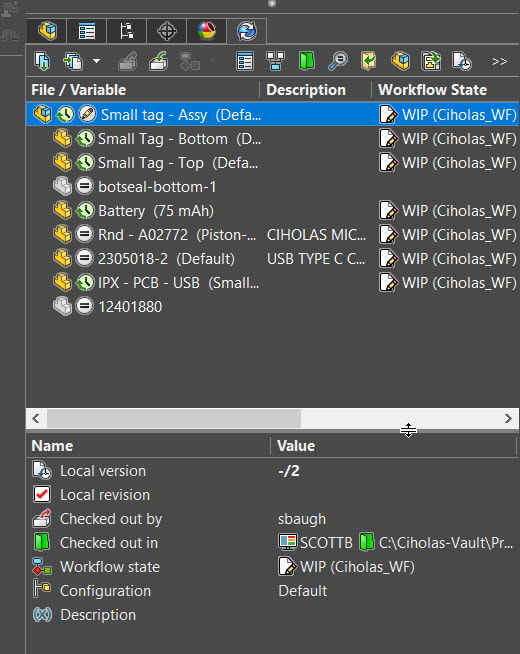Open the FeatureManager design tree tab
The width and height of the screenshot is (520, 654).
(47, 31)
